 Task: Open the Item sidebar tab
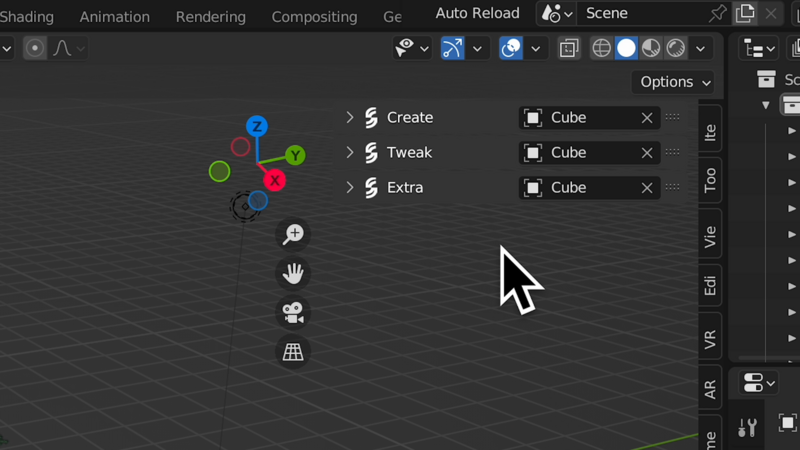(x=710, y=129)
